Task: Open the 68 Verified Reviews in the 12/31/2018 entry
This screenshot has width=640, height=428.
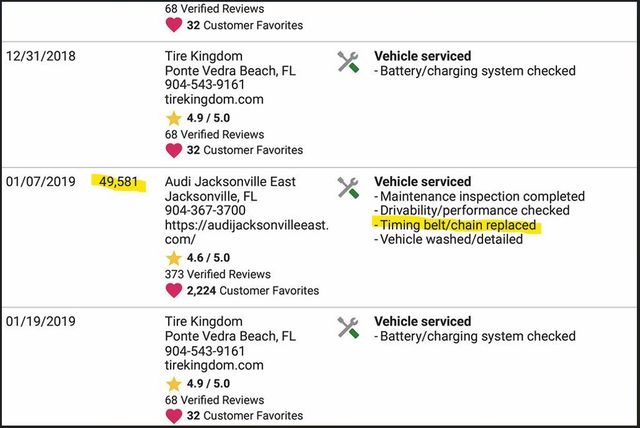Action: tap(211, 134)
